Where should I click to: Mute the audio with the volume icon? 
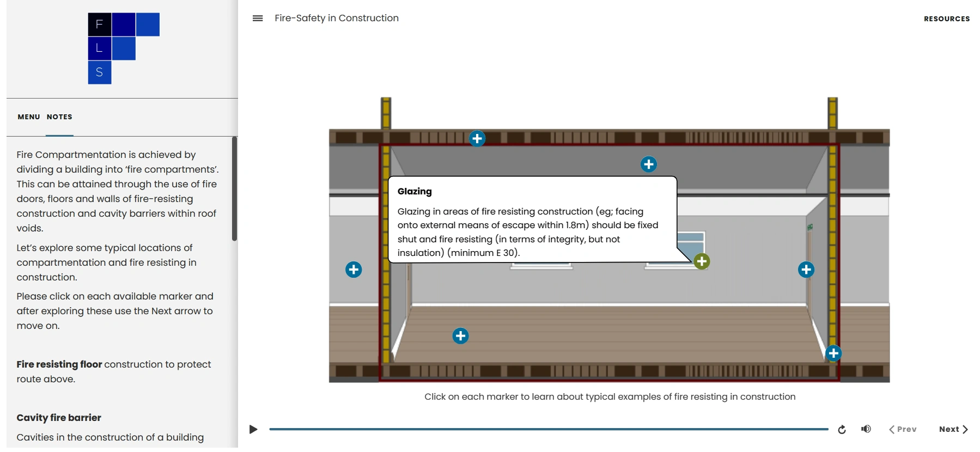tap(866, 429)
